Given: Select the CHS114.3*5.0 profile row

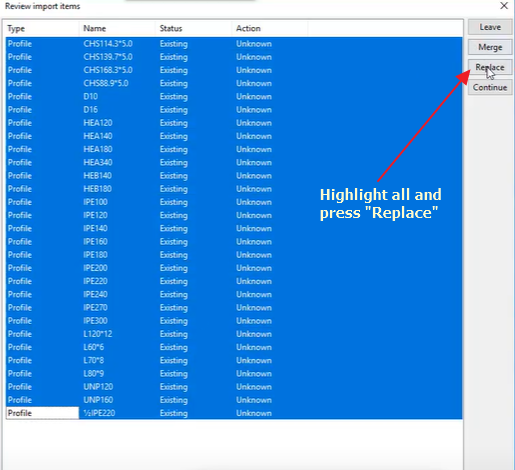Looking at the screenshot, I should coord(234,44).
